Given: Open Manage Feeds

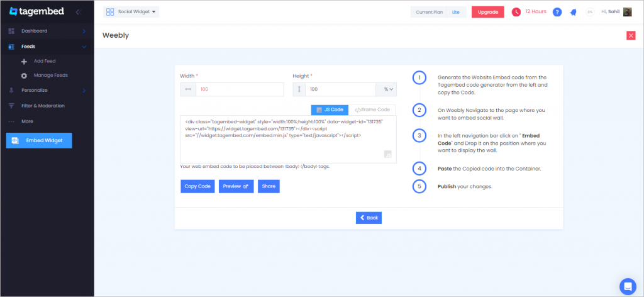Looking at the screenshot, I should (51, 75).
